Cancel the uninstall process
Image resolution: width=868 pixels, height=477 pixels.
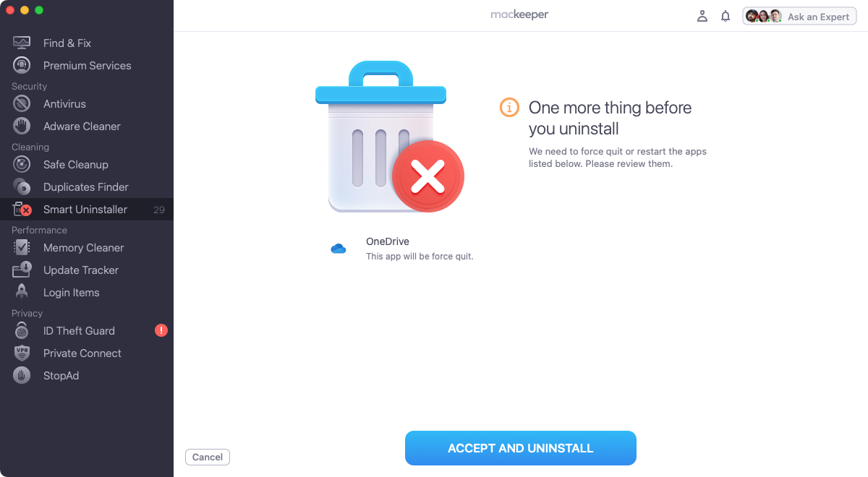point(207,457)
